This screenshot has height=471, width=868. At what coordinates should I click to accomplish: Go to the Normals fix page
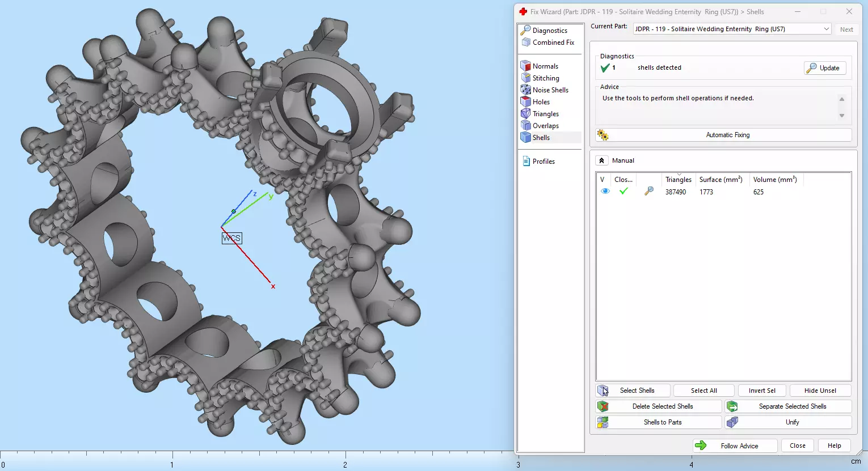click(545, 66)
